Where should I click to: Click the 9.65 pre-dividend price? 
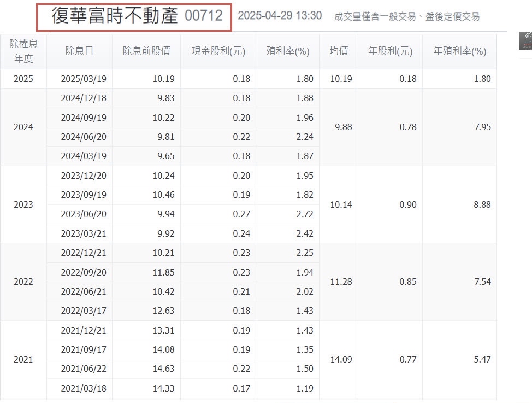pos(166,156)
